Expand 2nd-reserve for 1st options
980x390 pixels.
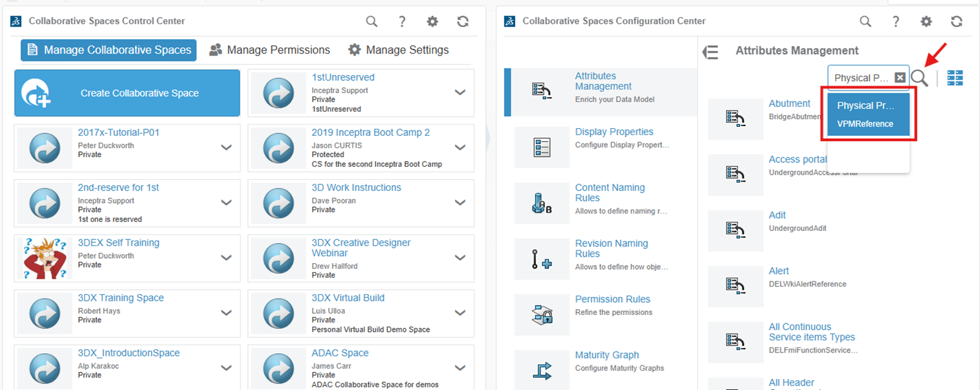(227, 202)
